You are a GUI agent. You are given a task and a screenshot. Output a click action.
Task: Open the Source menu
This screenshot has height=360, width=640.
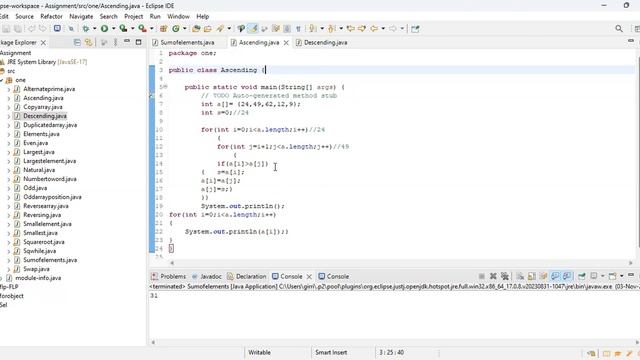point(24,16)
